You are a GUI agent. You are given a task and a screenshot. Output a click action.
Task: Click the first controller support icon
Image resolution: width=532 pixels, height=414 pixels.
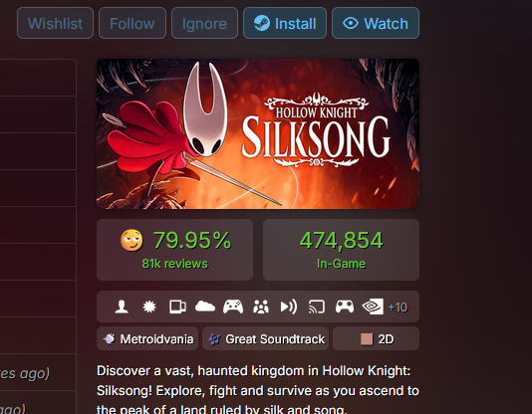(233, 307)
